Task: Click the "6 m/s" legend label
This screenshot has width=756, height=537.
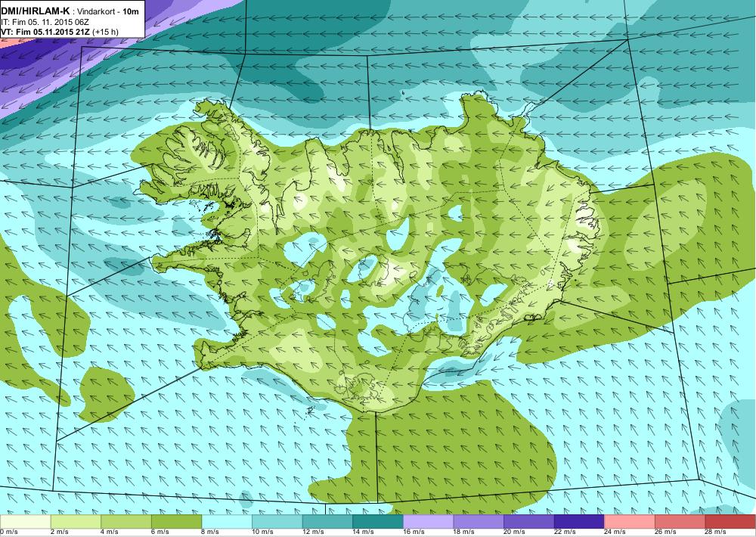Action: coord(160,532)
